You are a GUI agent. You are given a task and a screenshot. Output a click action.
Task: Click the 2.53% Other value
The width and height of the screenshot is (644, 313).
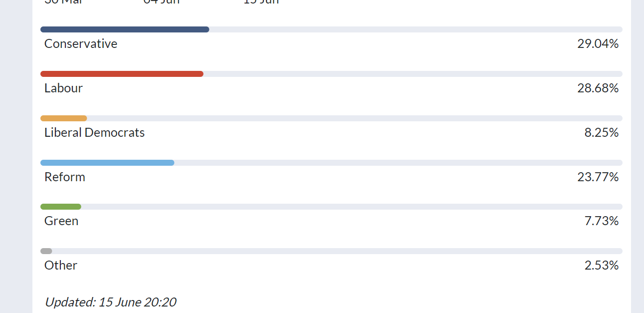pyautogui.click(x=602, y=266)
